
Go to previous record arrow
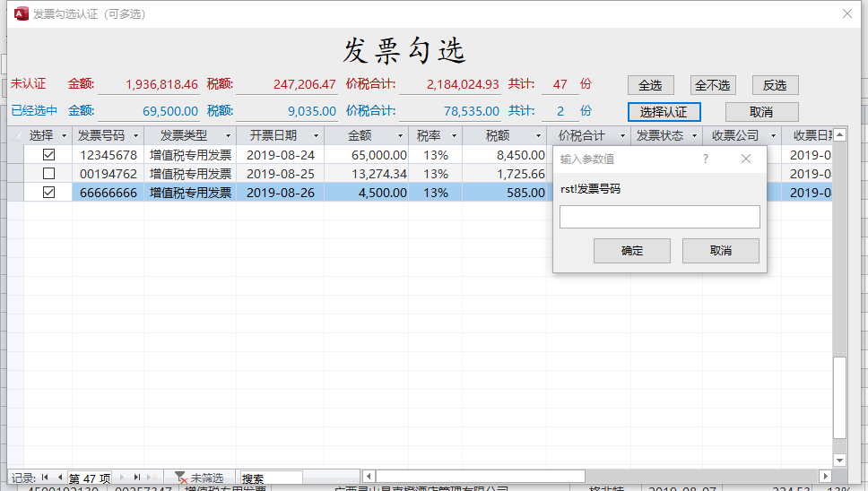[x=60, y=478]
